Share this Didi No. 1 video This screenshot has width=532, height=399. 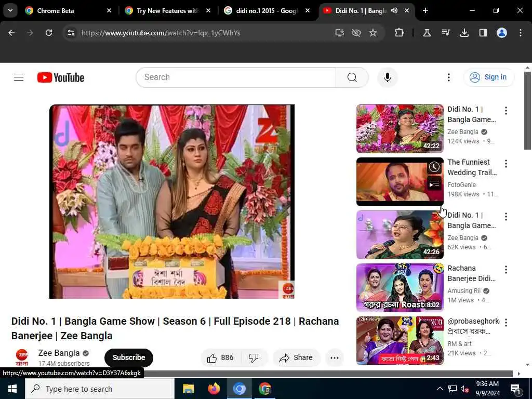coord(296,357)
